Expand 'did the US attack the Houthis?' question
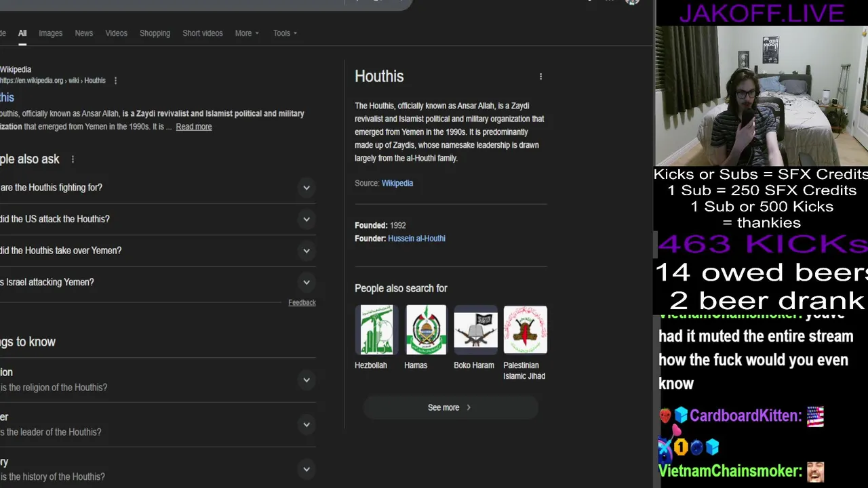This screenshot has height=488, width=868. click(157, 219)
